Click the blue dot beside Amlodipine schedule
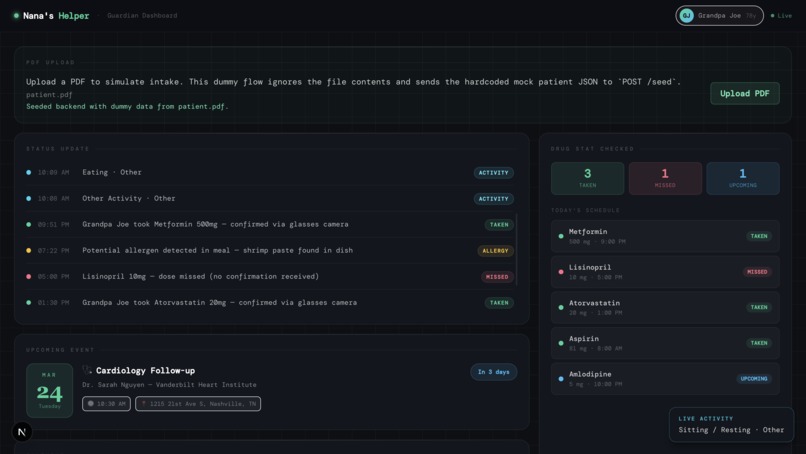Image resolution: width=806 pixels, height=454 pixels. click(x=561, y=378)
